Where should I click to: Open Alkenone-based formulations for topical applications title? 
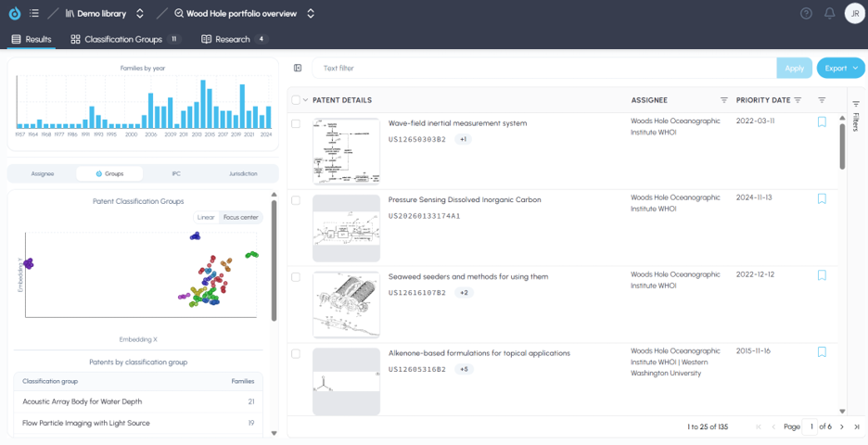479,353
